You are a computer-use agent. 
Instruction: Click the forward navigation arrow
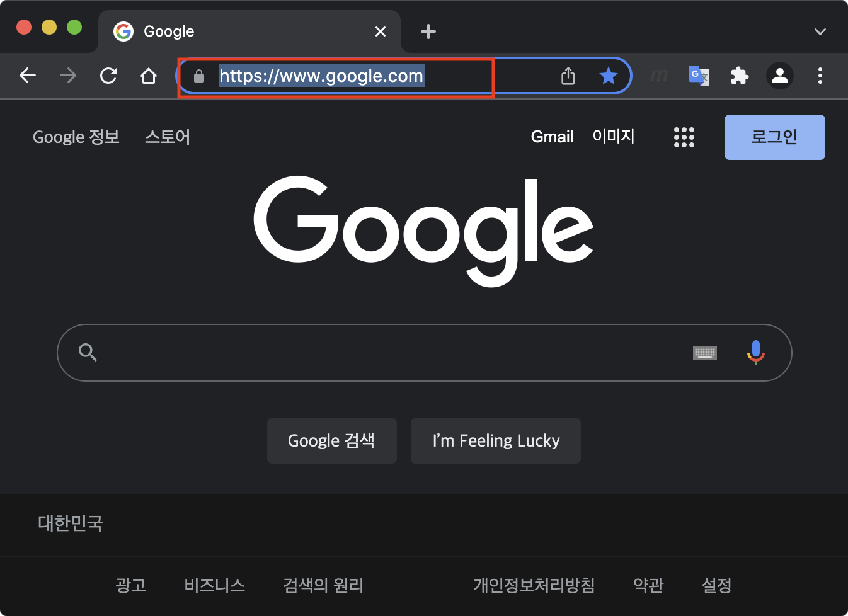click(68, 76)
